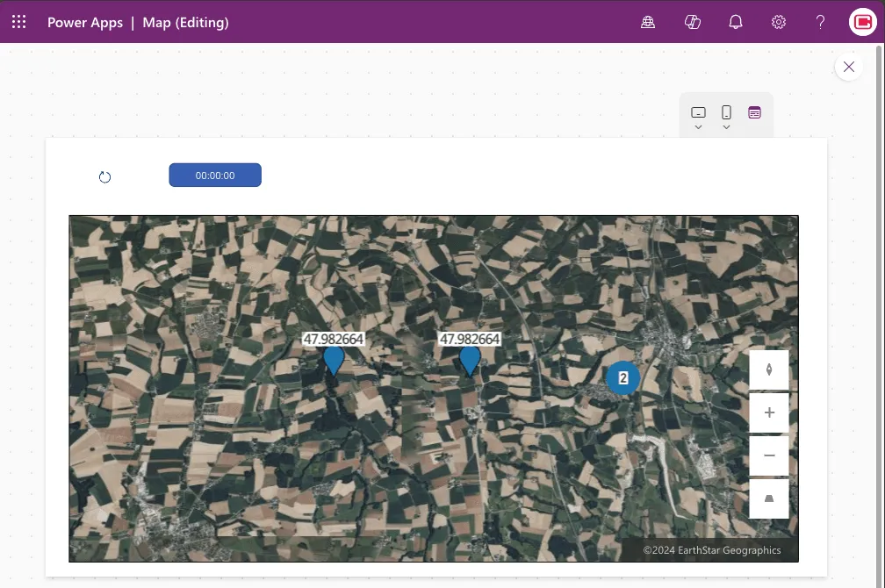Select the tablet device preview icon
Image resolution: width=885 pixels, height=588 pixels.
point(698,112)
